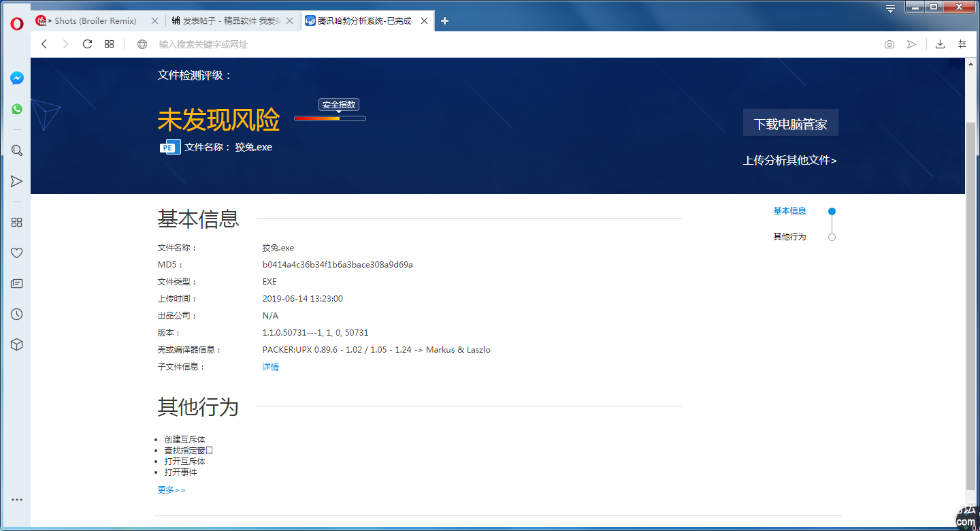Open History clock icon in sidebar
Screen dimensions: 980x531
[17, 315]
